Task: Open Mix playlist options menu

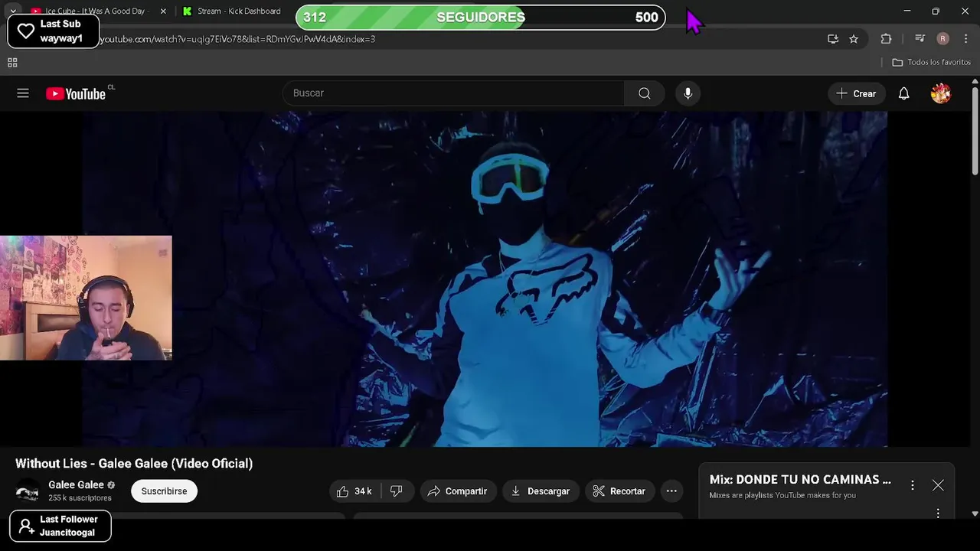Action: [912, 485]
